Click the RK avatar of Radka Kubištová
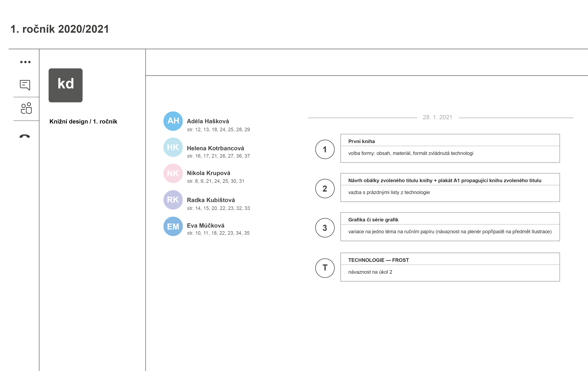Viewport: 588px width, 378px height. (x=173, y=200)
